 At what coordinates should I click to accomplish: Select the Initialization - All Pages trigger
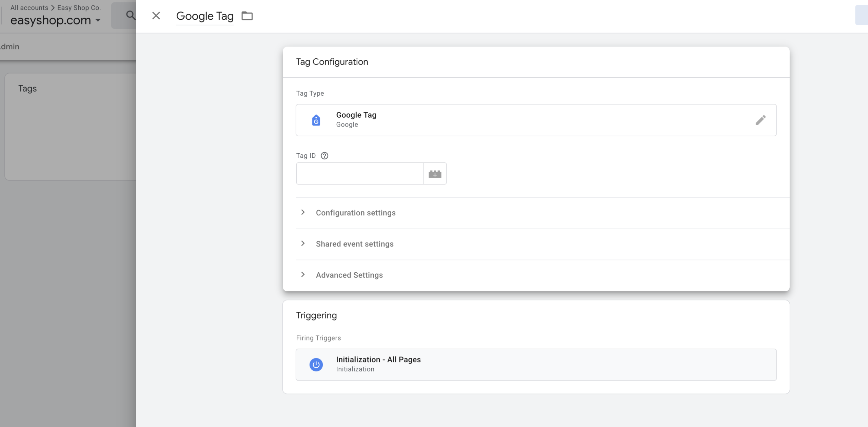pos(536,365)
